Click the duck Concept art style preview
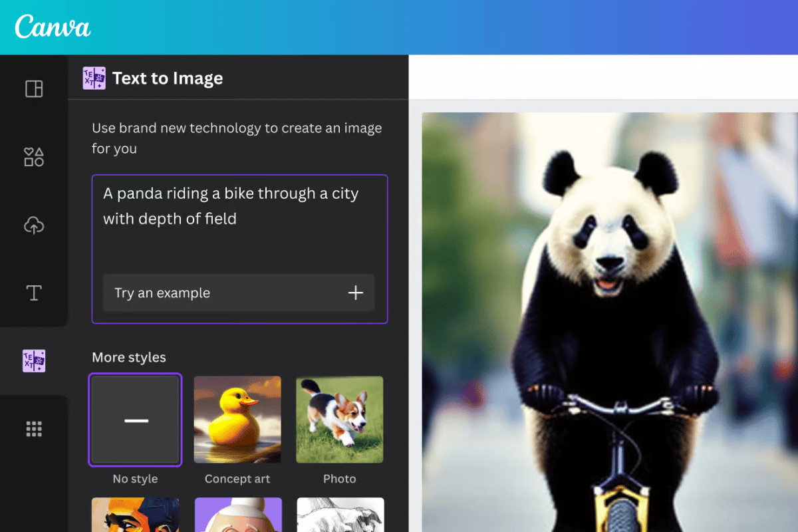This screenshot has width=798, height=532. (x=237, y=419)
